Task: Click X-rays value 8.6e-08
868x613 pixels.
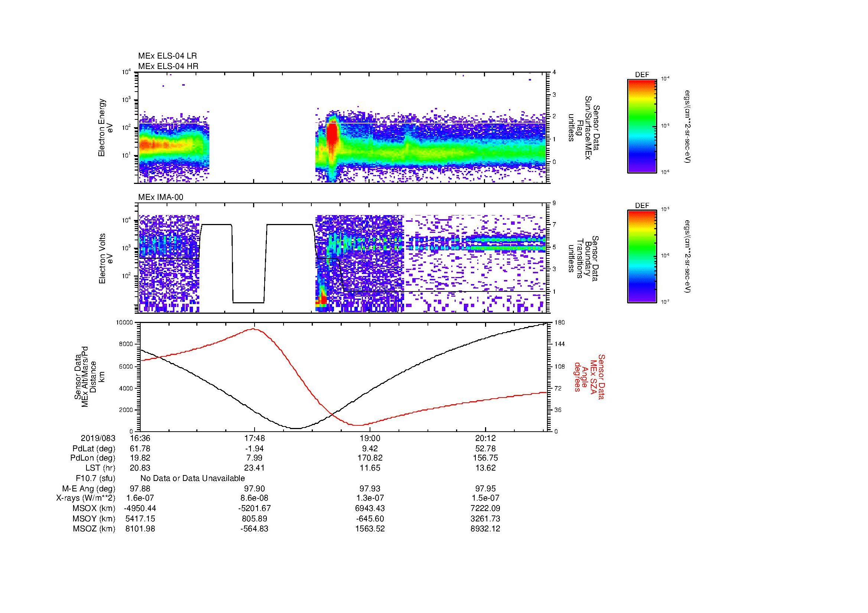Action: [255, 498]
